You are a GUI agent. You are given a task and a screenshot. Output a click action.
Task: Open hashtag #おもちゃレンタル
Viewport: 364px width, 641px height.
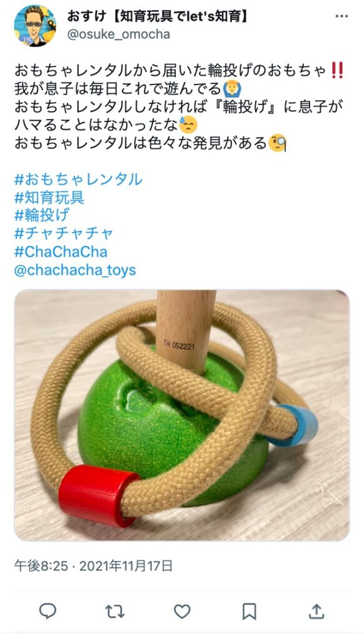point(78,179)
